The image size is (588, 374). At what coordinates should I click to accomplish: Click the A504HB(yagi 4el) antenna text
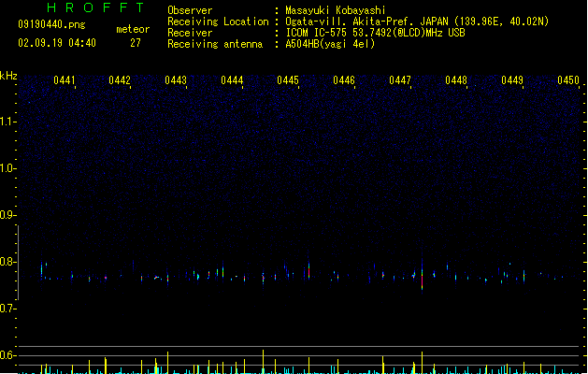click(x=330, y=44)
